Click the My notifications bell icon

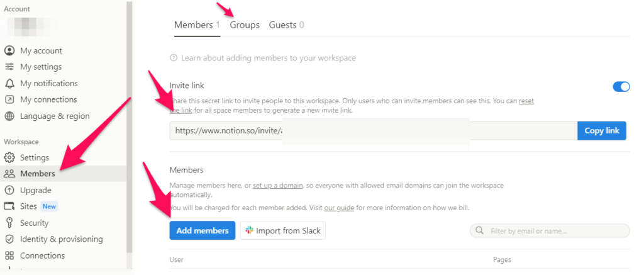coord(9,84)
